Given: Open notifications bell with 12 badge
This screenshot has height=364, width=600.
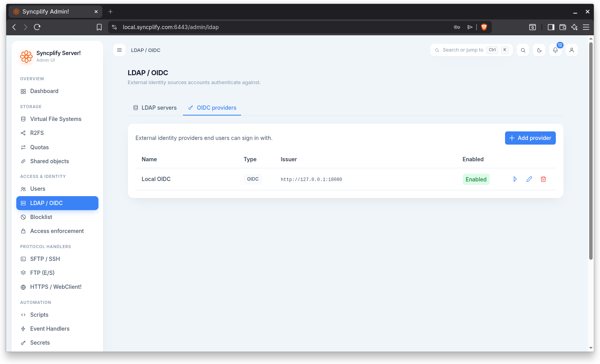Looking at the screenshot, I should click(555, 50).
